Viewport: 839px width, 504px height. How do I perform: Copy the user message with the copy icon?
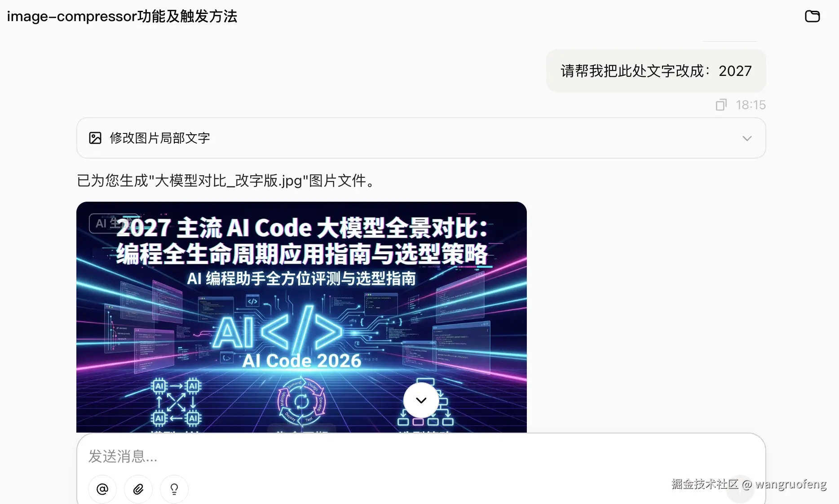click(x=721, y=105)
